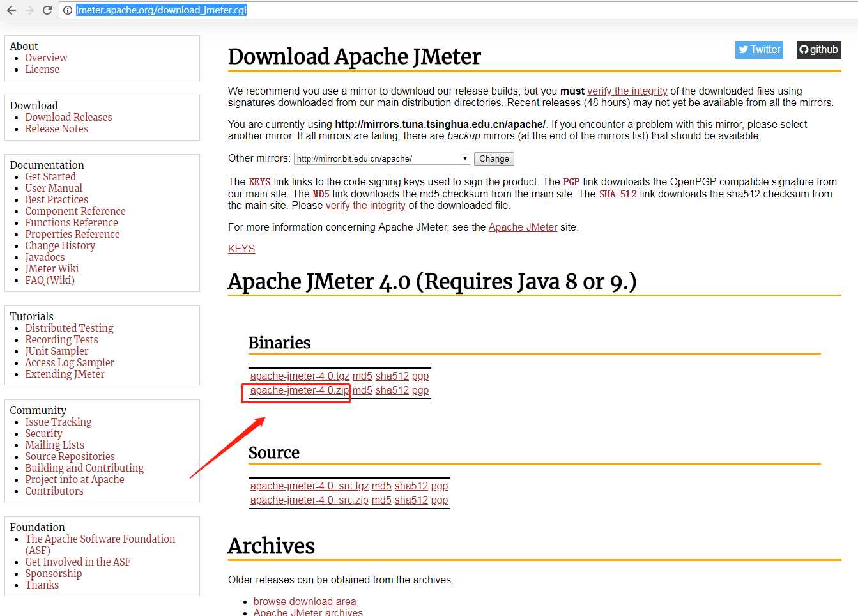Open sha512 link for apache-jmeter-4.0.zip
Image resolution: width=858 pixels, height=616 pixels.
pyautogui.click(x=392, y=390)
